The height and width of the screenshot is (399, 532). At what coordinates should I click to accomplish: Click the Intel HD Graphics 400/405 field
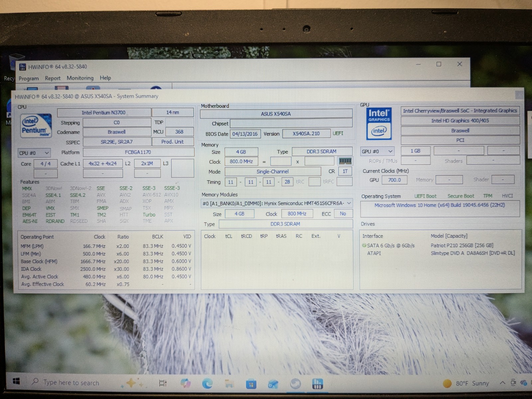point(460,121)
